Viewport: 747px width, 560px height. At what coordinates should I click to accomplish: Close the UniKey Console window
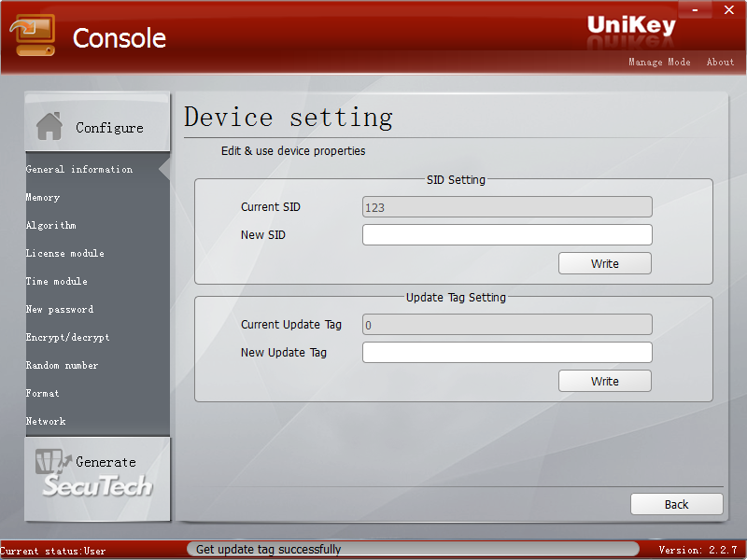coord(729,10)
